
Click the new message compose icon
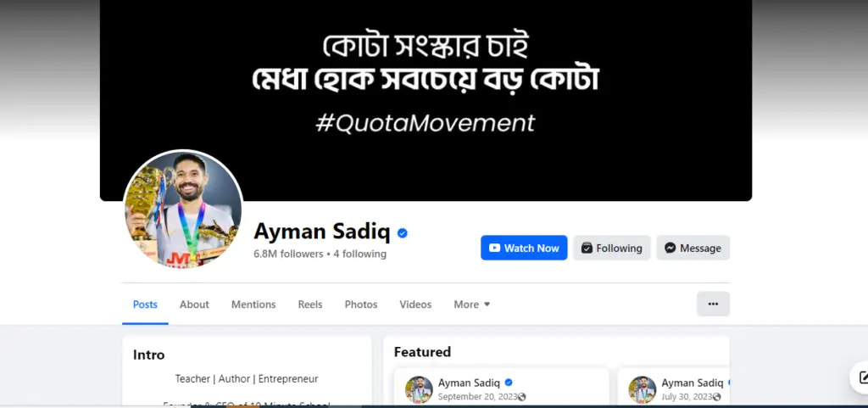tap(861, 377)
